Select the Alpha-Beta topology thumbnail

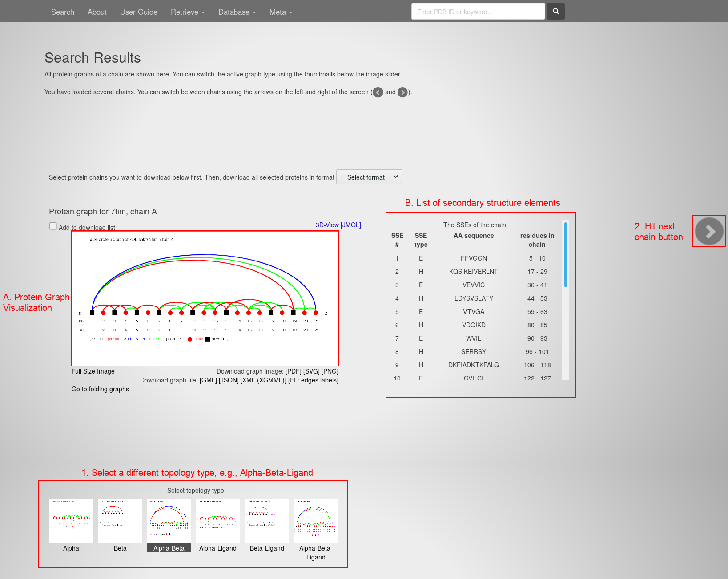pos(169,521)
